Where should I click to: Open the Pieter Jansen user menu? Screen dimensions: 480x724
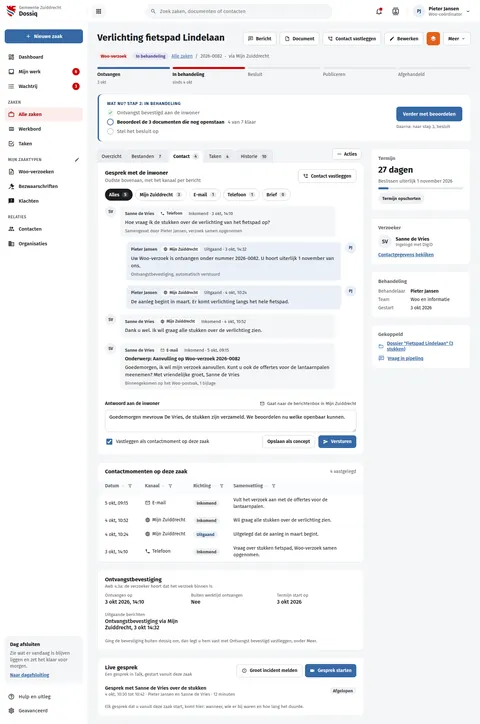click(442, 11)
